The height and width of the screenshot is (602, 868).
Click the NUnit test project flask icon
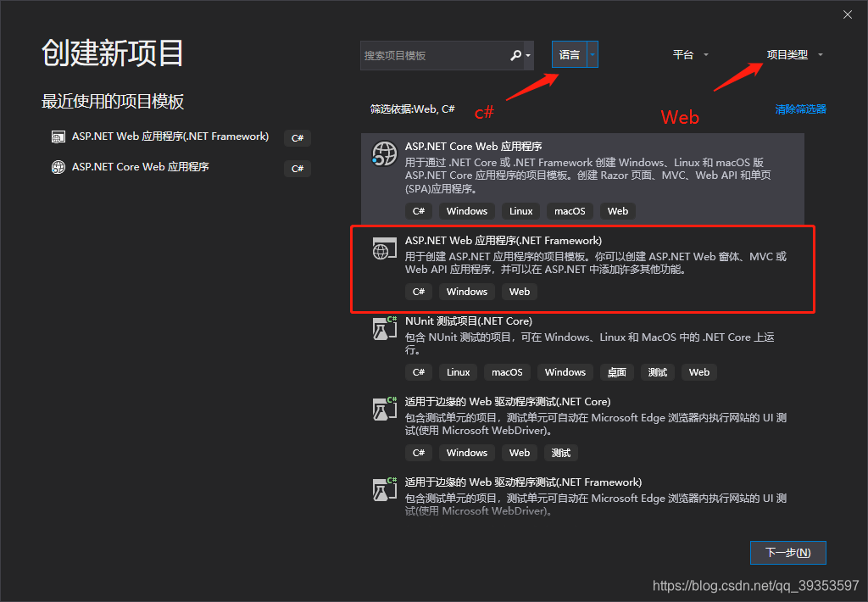(384, 328)
